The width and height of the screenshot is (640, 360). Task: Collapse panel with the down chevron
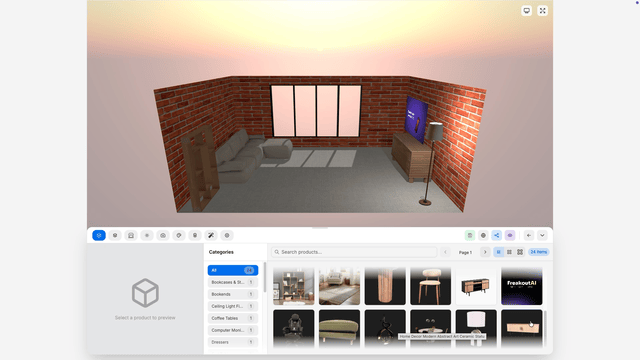[x=542, y=236]
